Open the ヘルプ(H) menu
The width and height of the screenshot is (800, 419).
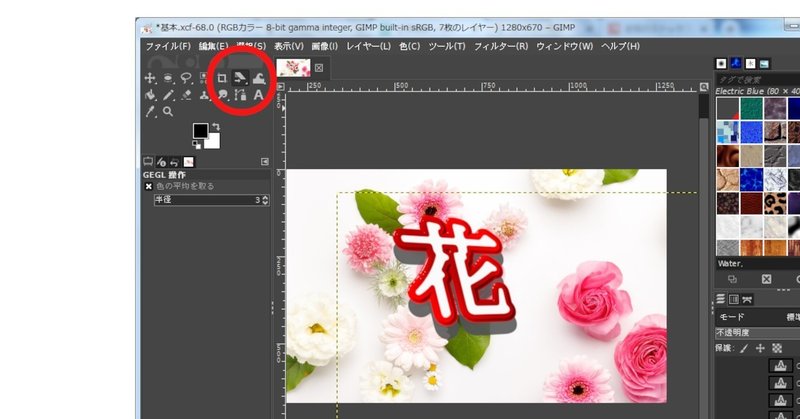click(620, 46)
